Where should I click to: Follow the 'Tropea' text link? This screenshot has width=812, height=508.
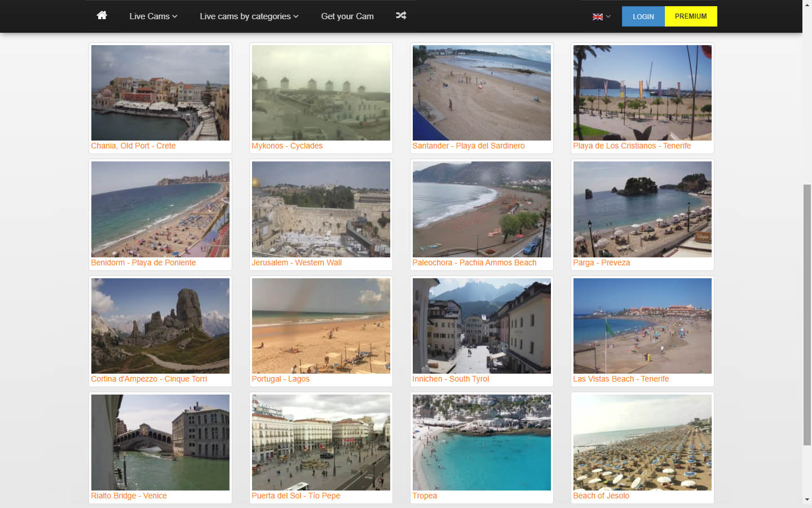(x=425, y=496)
